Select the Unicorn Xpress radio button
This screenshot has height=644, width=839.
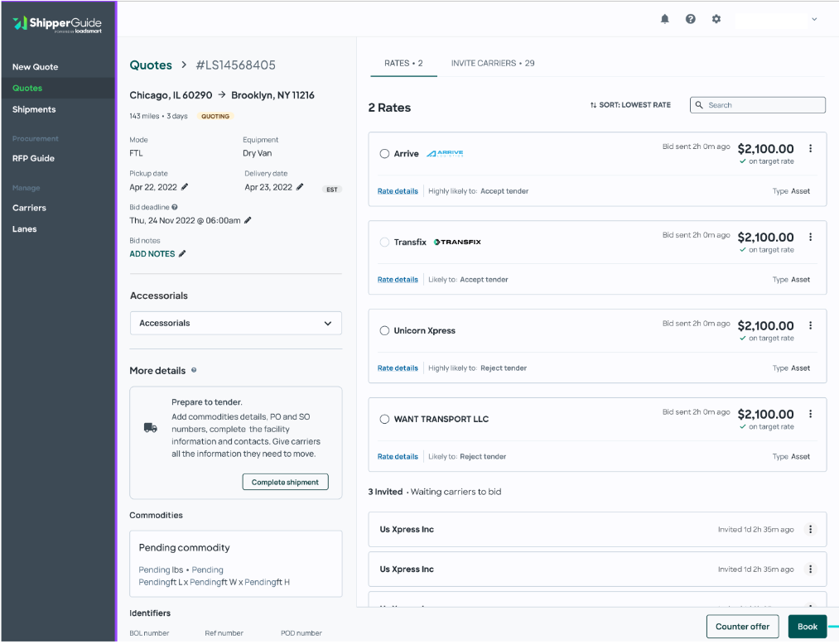click(x=384, y=330)
